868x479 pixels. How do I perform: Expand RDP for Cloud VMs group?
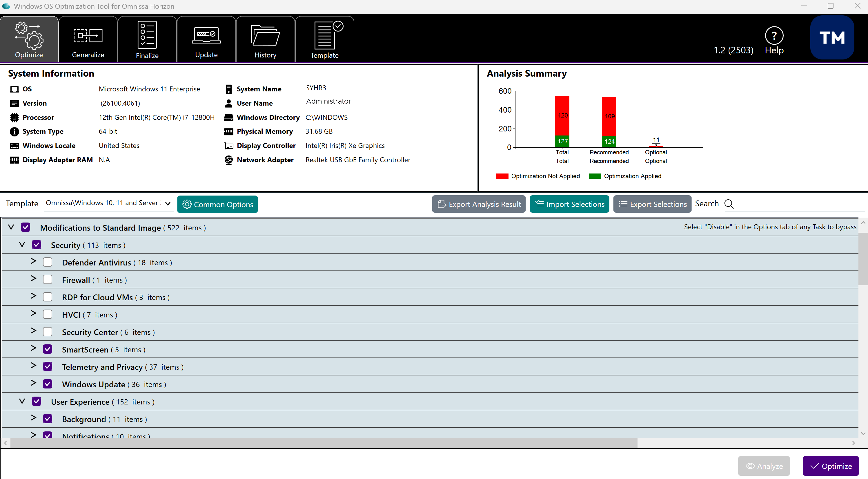click(x=33, y=296)
